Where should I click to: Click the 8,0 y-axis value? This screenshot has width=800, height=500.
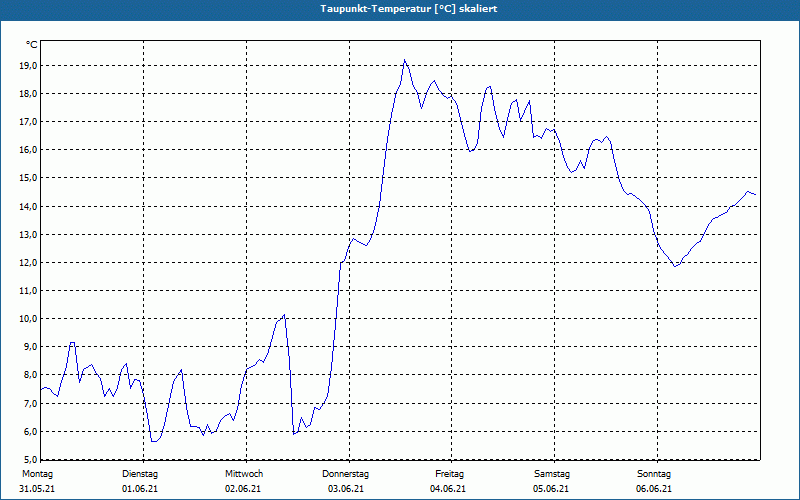click(x=30, y=375)
